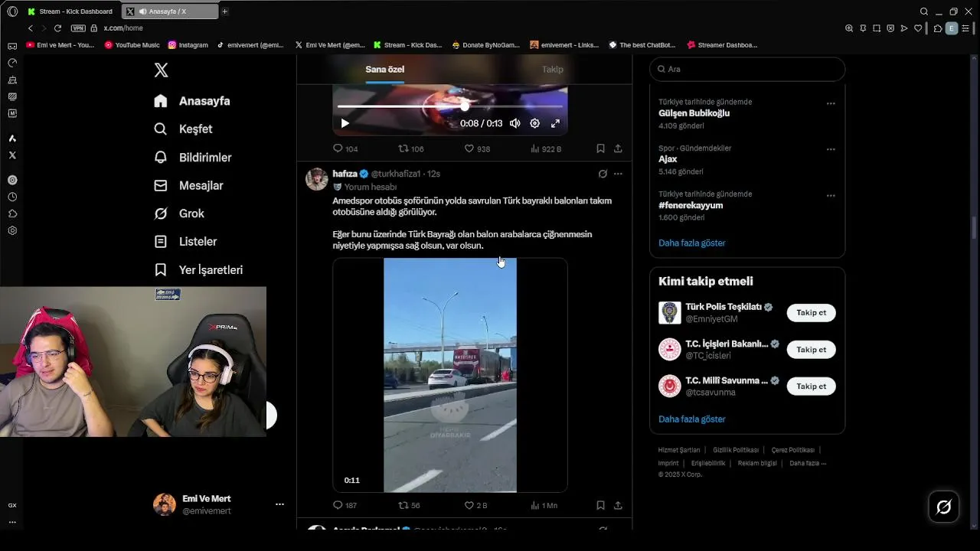Open #fenerekayyum trending topic
980x551 pixels.
tap(691, 205)
